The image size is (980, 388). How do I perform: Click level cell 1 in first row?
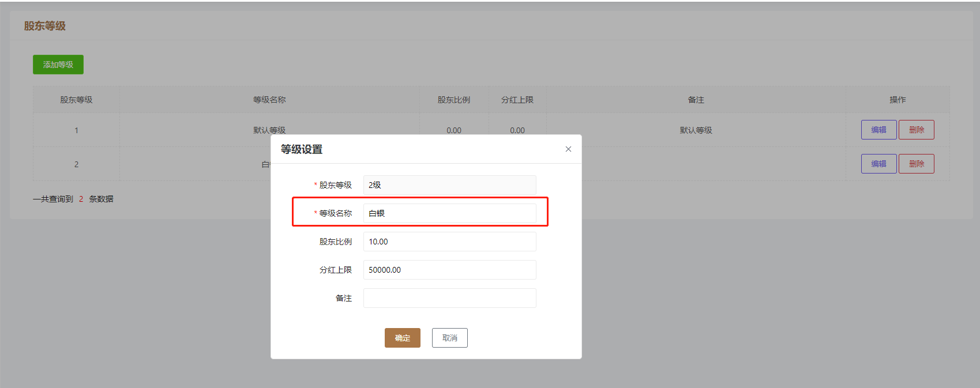[76, 130]
